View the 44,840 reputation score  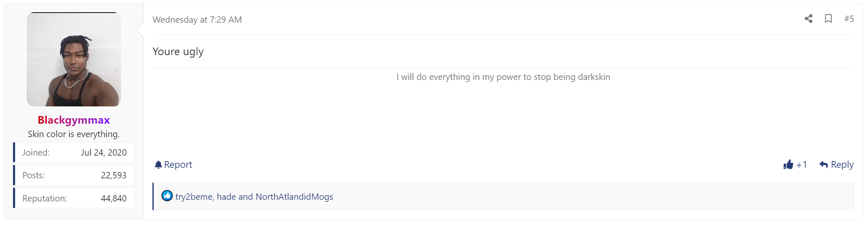pos(113,199)
